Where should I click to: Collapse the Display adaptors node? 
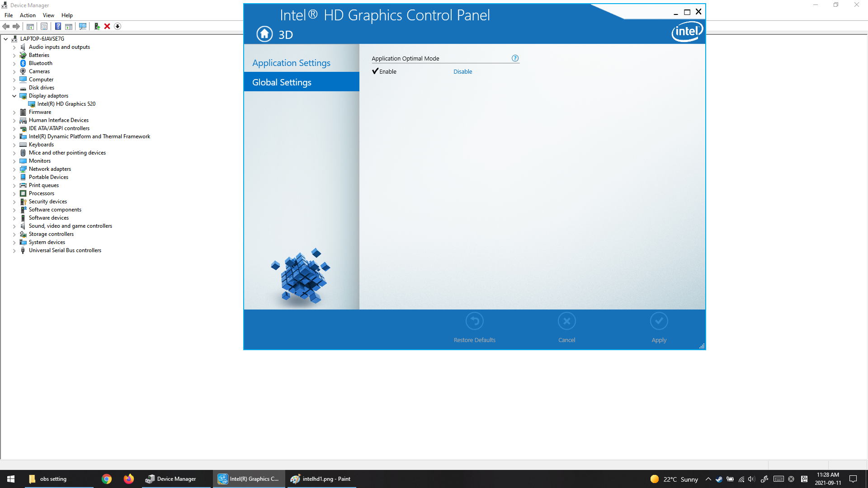click(14, 96)
